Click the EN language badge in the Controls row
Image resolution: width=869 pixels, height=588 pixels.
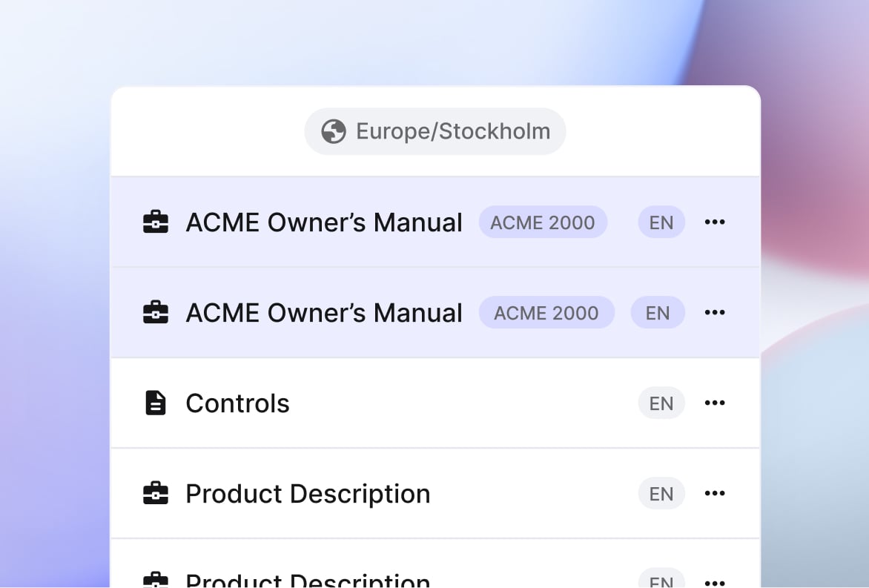661,403
